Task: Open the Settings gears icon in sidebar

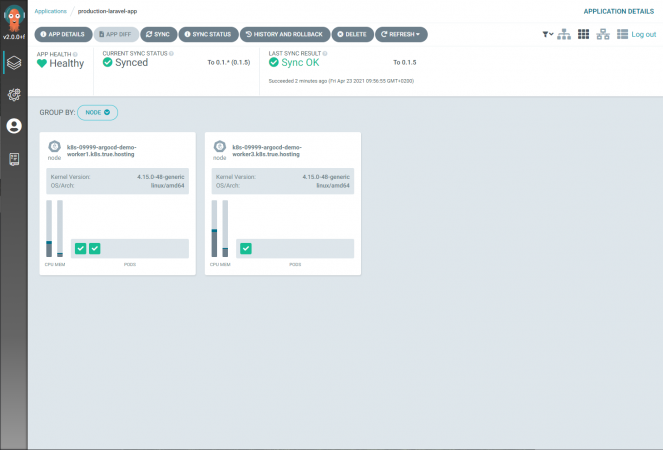Action: [14, 94]
